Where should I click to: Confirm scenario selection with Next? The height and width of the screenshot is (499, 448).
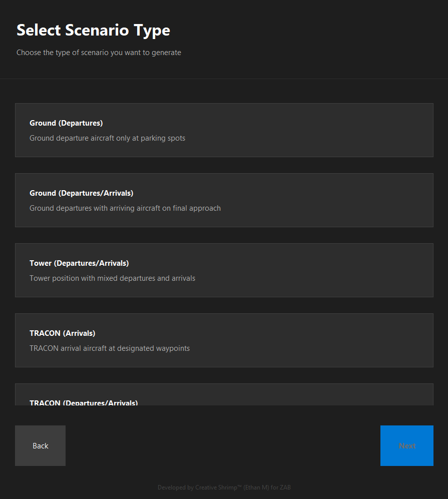click(x=406, y=445)
